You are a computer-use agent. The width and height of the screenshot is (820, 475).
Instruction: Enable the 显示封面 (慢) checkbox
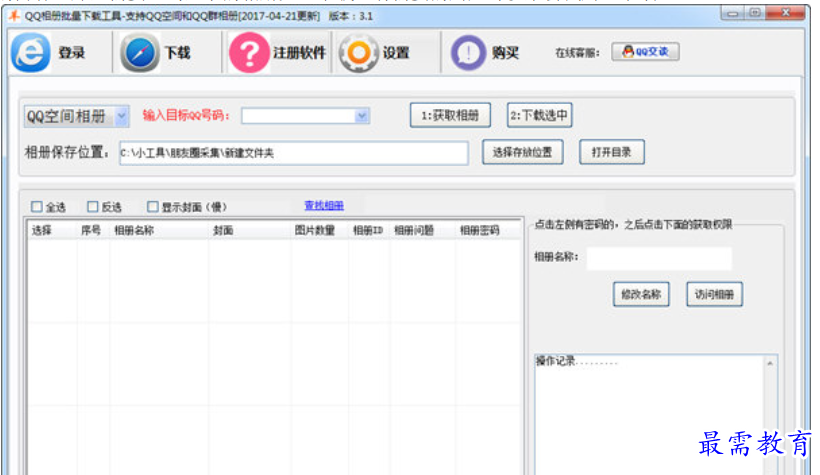pos(153,207)
